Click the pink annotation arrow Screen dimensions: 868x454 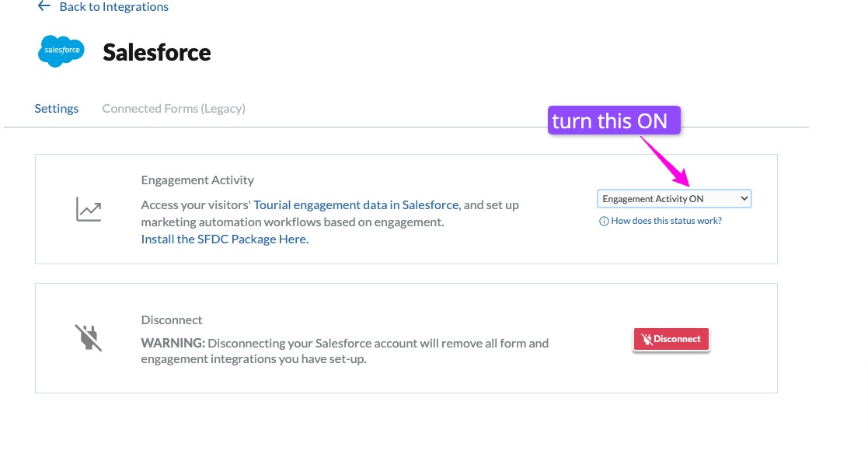[x=665, y=161]
